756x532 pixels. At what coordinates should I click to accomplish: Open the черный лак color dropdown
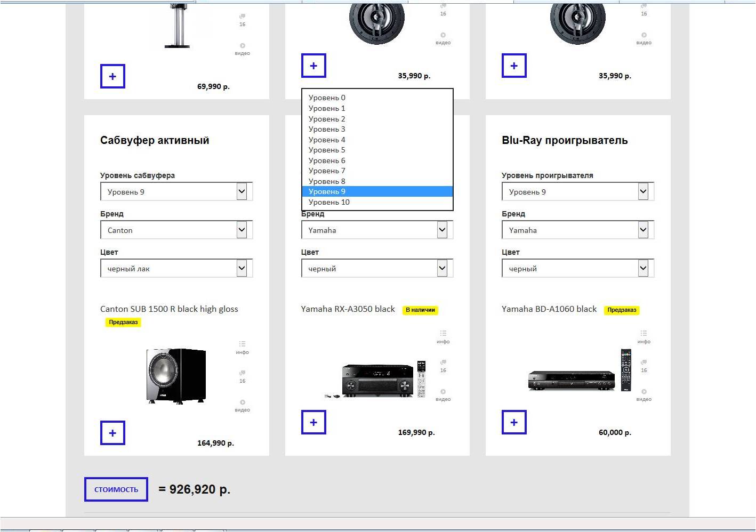(x=176, y=269)
